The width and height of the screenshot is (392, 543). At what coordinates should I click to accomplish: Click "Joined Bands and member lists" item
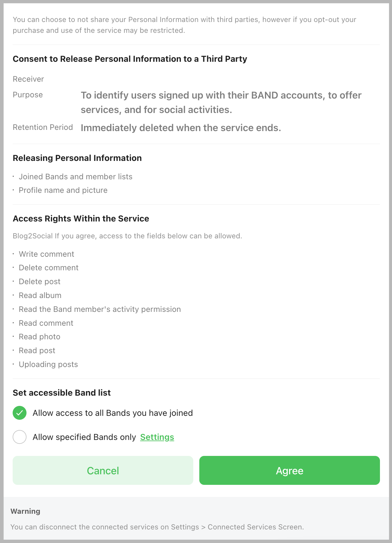(76, 177)
